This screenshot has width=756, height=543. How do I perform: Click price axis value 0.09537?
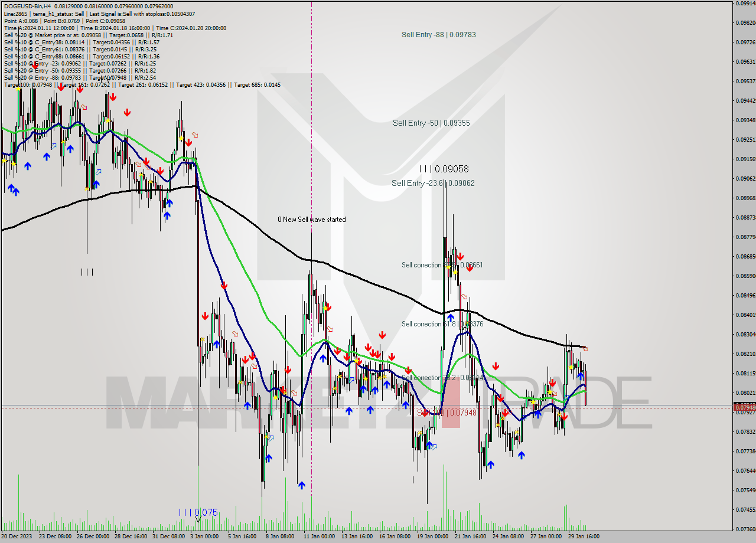(745, 81)
